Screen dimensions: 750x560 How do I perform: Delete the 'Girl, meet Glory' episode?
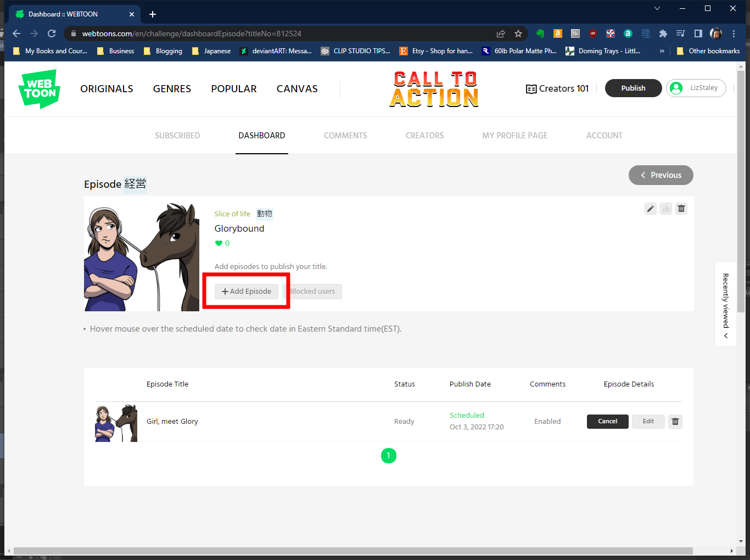point(675,422)
